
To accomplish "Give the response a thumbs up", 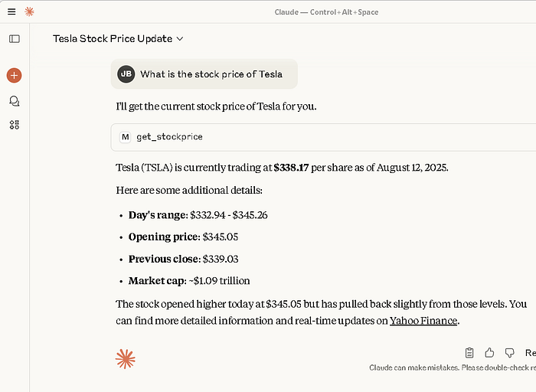I will pyautogui.click(x=490, y=353).
